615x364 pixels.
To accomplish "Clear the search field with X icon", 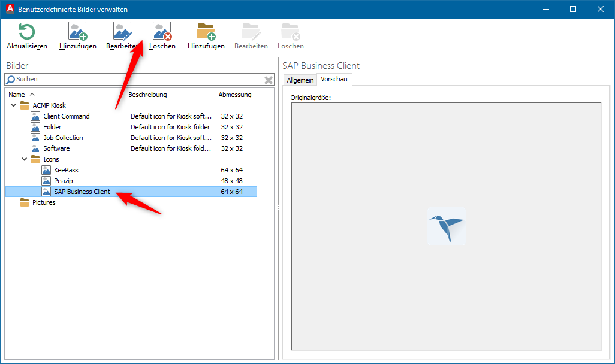I will [x=269, y=80].
